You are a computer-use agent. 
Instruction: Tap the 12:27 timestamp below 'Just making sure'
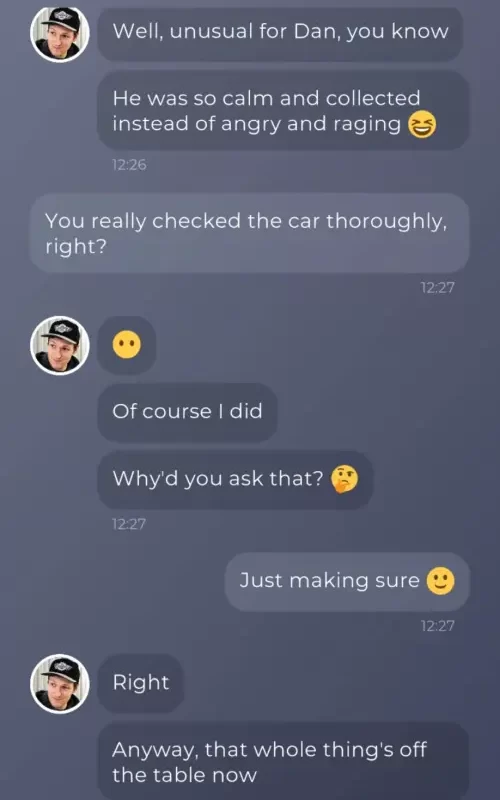[x=437, y=626]
